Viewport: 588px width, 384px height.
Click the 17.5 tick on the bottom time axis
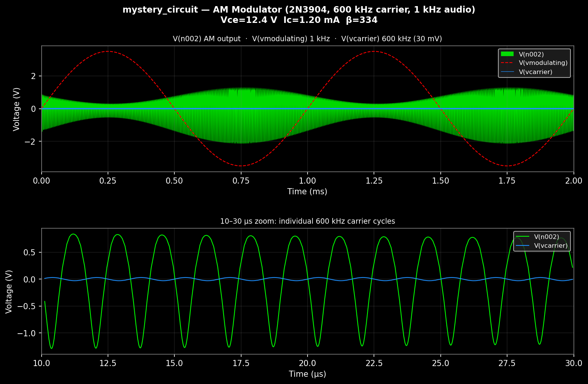(x=241, y=363)
